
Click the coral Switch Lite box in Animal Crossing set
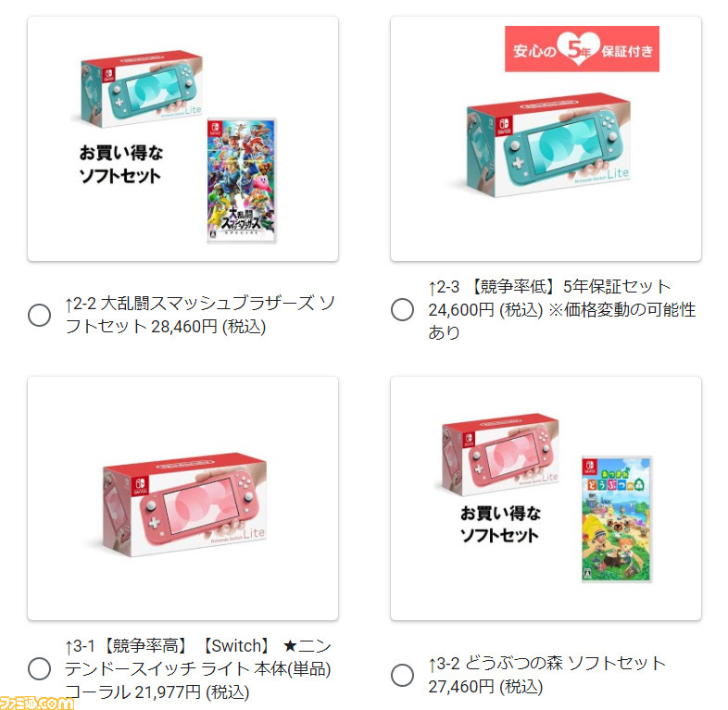pos(497,454)
